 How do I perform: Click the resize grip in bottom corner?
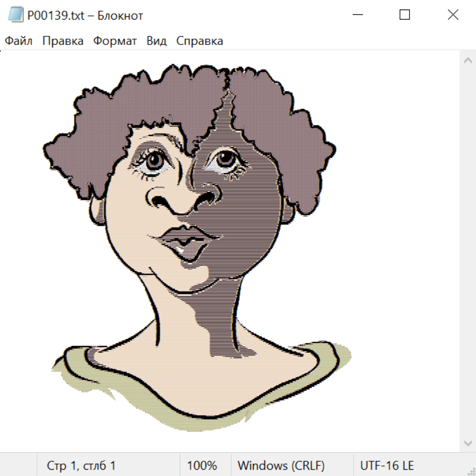[x=471, y=471]
